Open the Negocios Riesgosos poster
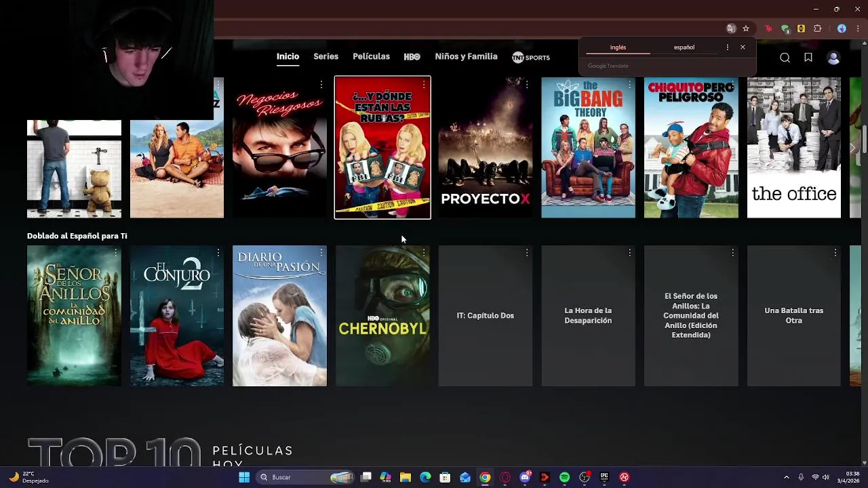This screenshot has width=868, height=488. coord(279,148)
